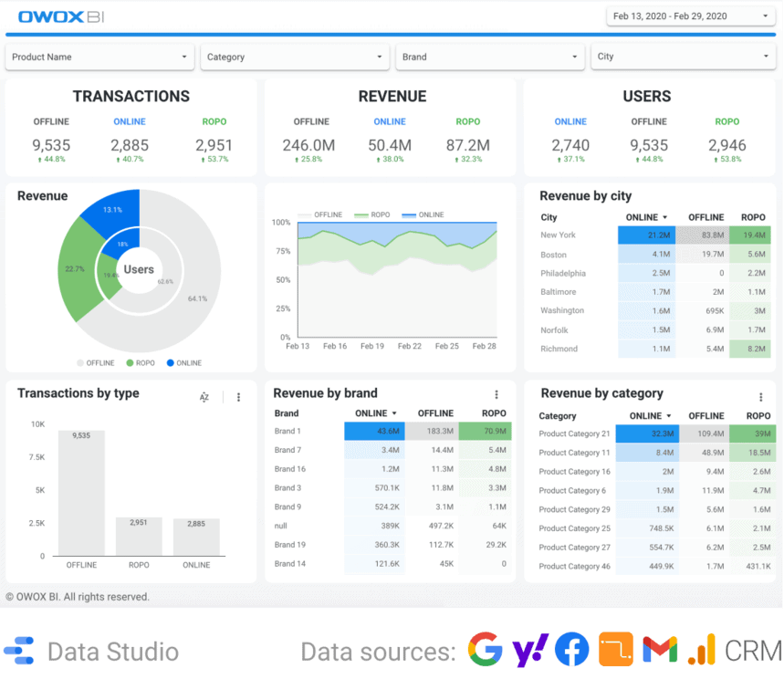Open the Transactions by type three-dot menu
The image size is (784, 679).
(238, 397)
